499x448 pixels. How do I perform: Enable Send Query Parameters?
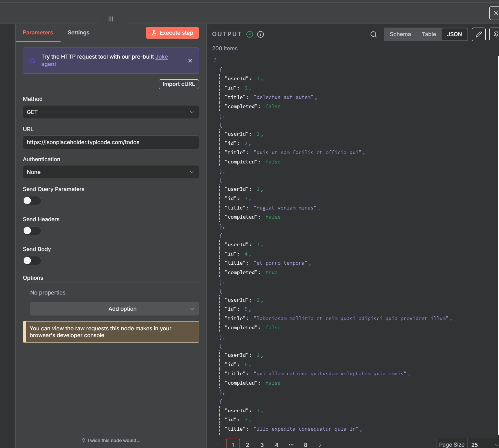[32, 201]
